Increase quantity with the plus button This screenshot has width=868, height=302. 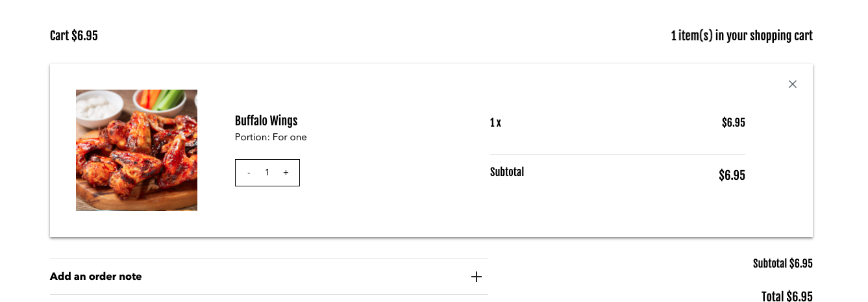coord(286,173)
